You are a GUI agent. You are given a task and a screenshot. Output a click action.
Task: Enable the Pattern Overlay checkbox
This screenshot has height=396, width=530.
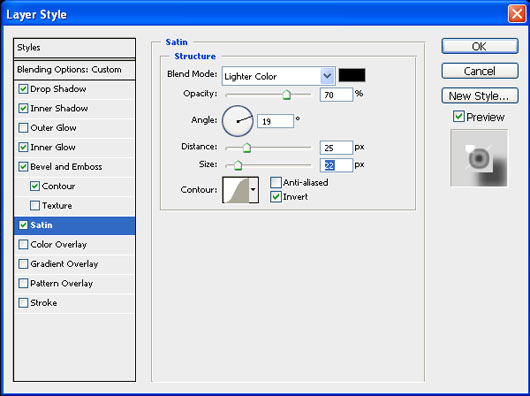[x=23, y=283]
